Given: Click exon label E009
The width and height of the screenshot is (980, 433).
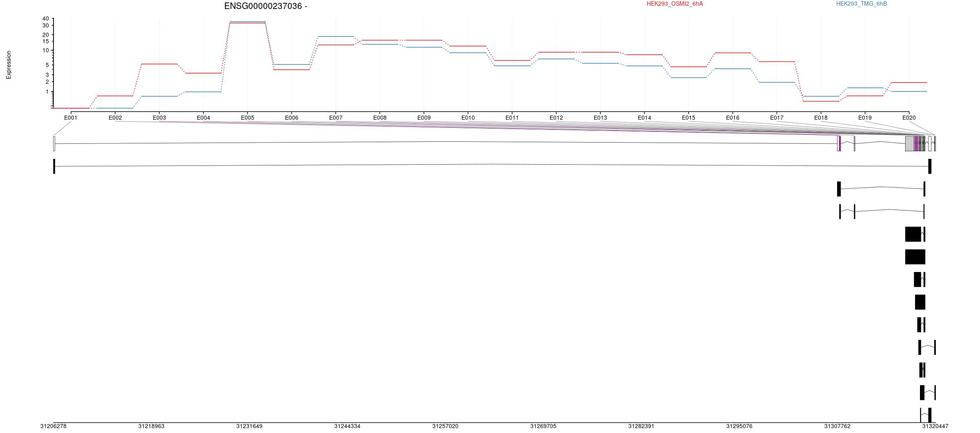Looking at the screenshot, I should tap(424, 118).
